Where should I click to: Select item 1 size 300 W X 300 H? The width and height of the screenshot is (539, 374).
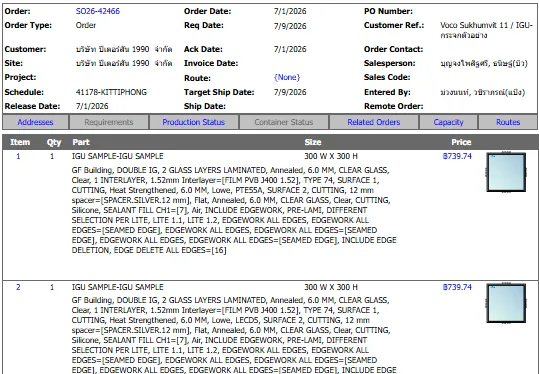(331, 156)
